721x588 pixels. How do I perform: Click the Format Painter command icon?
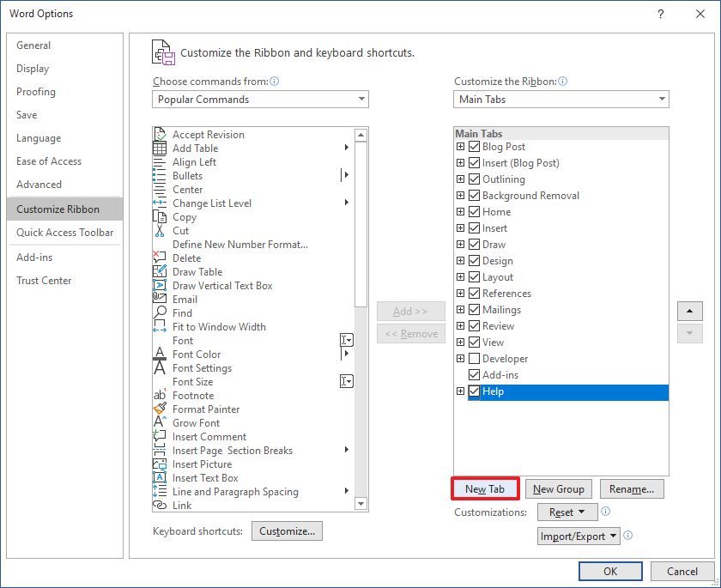point(161,409)
